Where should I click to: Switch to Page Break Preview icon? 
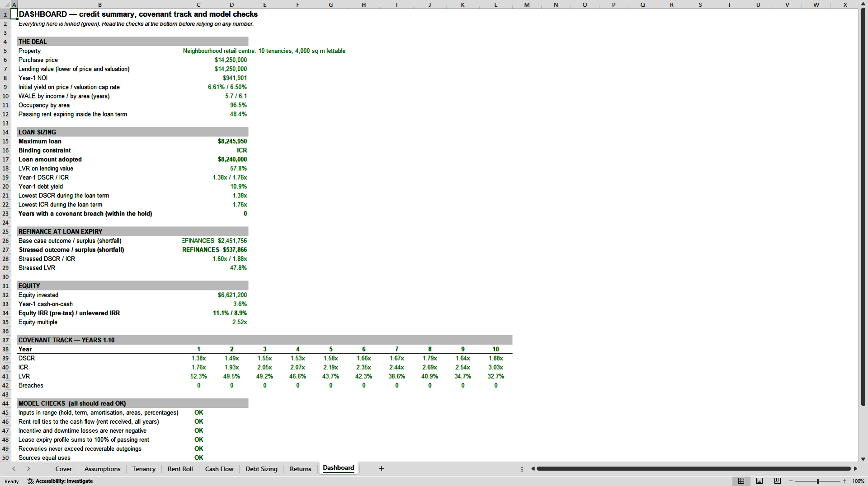778,481
